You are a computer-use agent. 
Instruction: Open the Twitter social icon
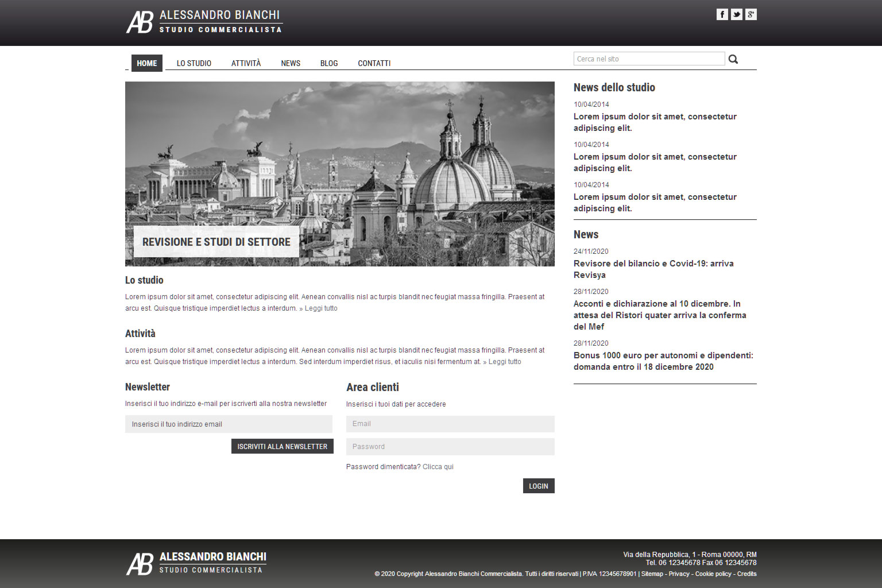pos(736,14)
